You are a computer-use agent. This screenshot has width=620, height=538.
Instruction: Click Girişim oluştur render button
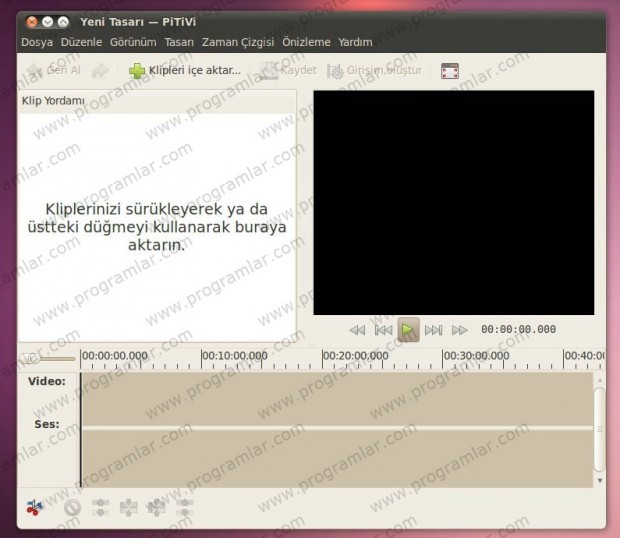point(375,71)
